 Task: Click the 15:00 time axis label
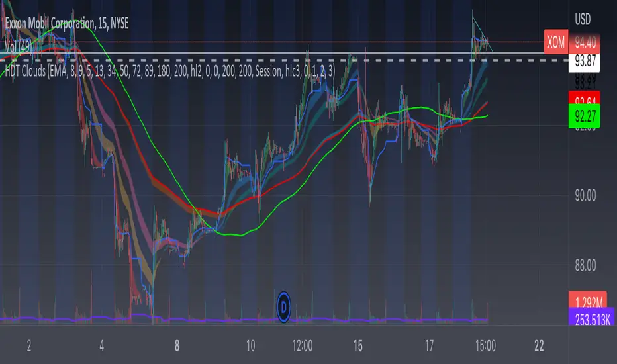point(485,346)
